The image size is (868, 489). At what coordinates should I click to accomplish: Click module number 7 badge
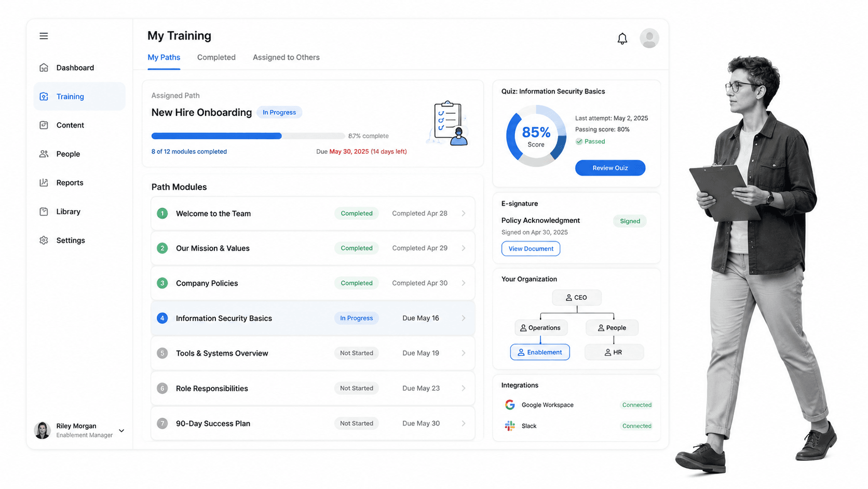(162, 424)
